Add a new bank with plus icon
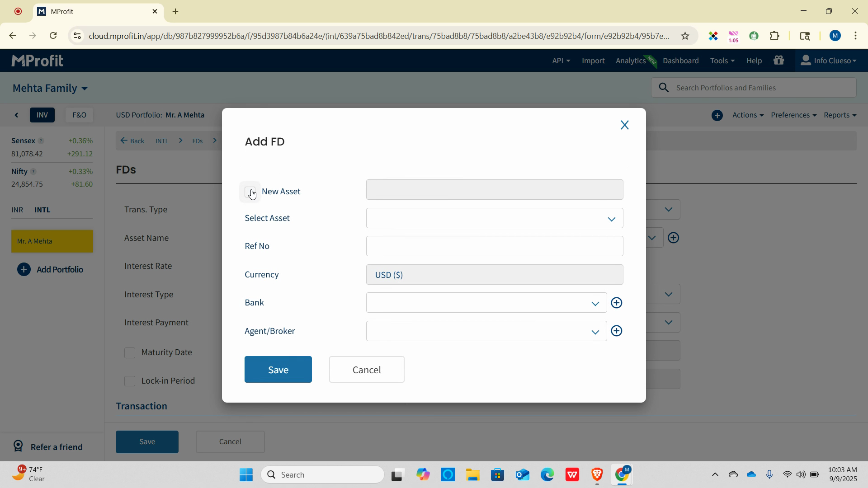This screenshot has height=488, width=868. point(616,303)
